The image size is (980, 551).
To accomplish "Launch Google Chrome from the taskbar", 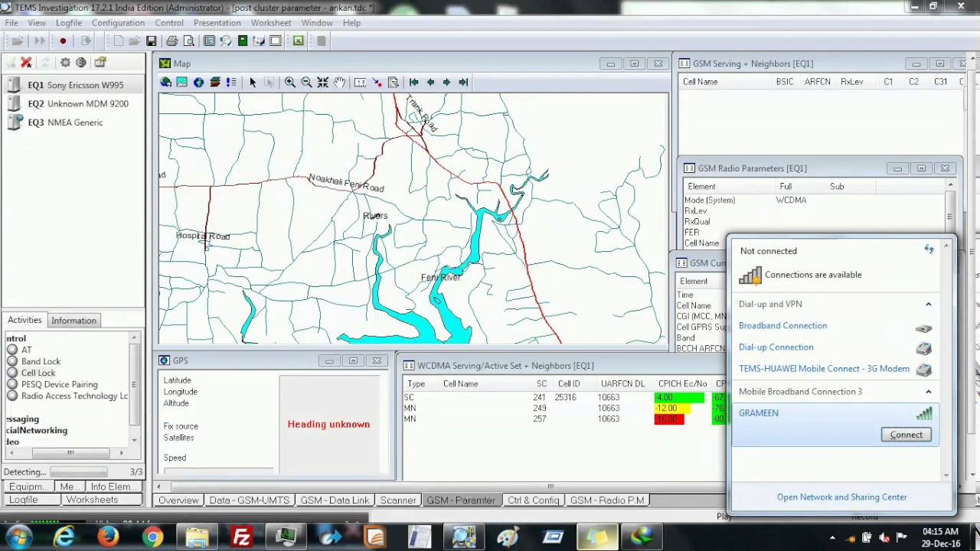I will pyautogui.click(x=152, y=537).
